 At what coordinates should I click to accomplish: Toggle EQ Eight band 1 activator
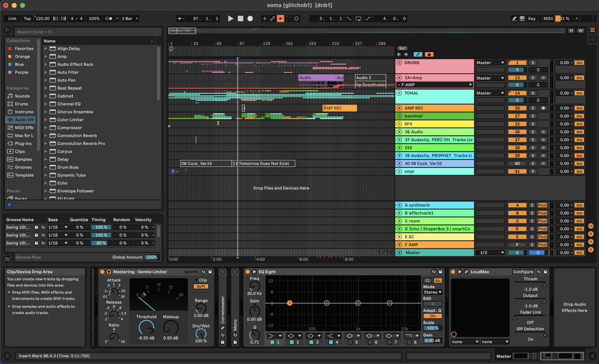pyautogui.click(x=272, y=342)
